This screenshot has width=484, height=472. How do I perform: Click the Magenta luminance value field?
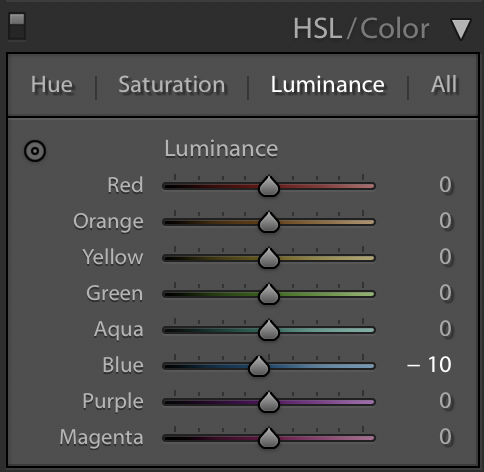coord(445,437)
